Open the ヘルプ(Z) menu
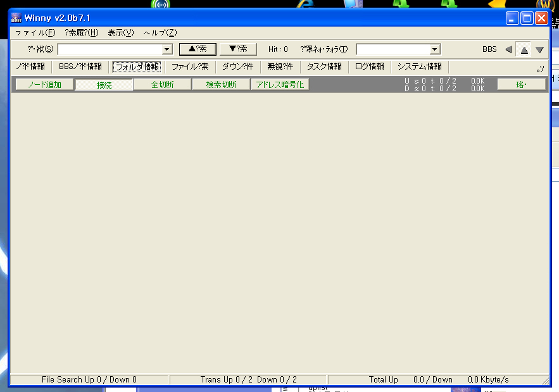This screenshot has width=559, height=392. [x=160, y=33]
